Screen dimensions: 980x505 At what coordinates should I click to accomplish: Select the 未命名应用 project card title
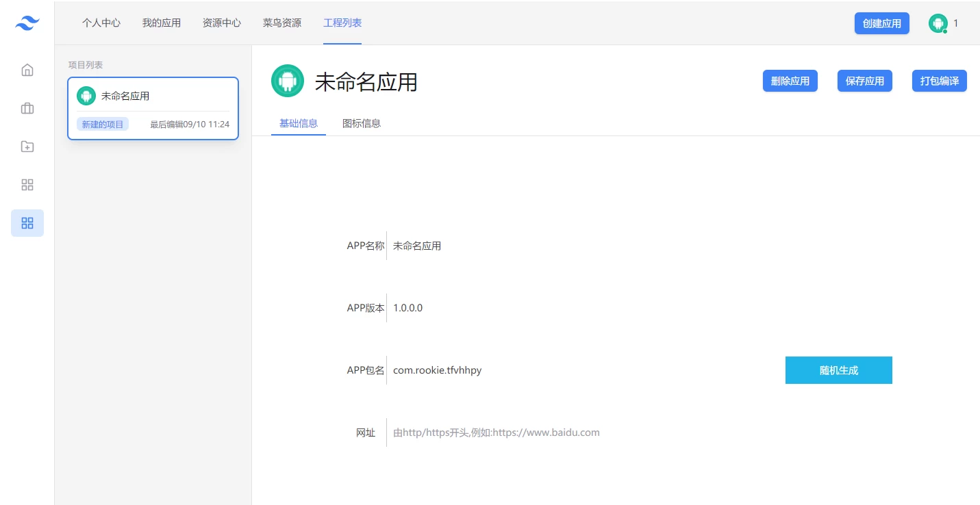pyautogui.click(x=125, y=96)
